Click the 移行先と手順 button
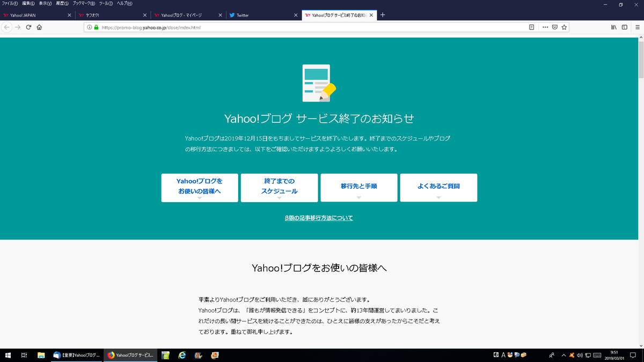Image resolution: width=644 pixels, height=362 pixels. (359, 188)
